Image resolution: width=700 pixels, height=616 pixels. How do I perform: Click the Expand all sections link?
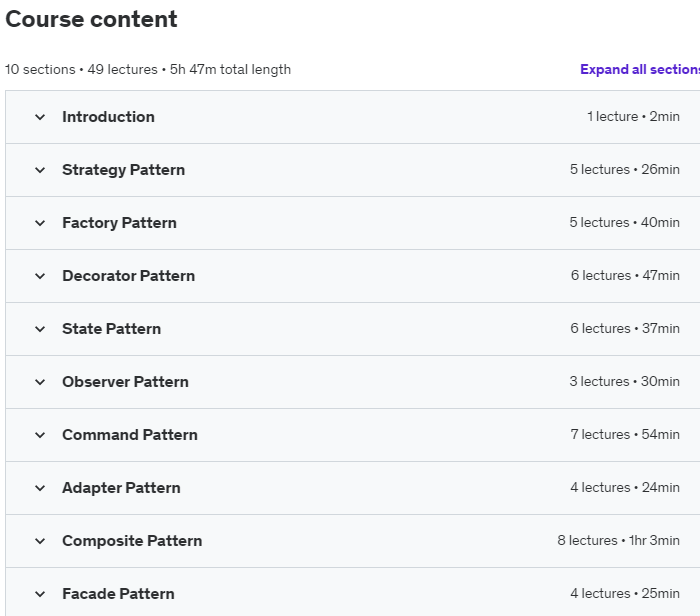640,69
